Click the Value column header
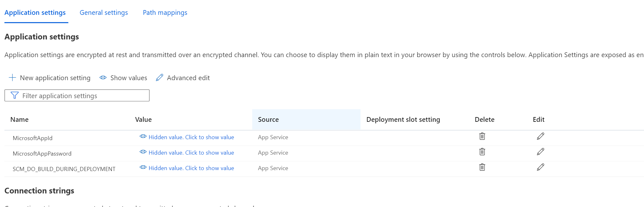The image size is (644, 207). click(x=143, y=120)
